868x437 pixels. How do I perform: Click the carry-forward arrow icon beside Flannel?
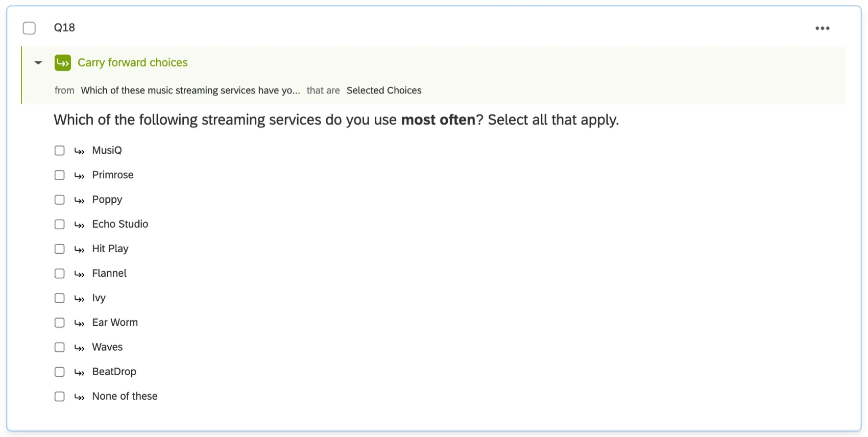click(x=79, y=274)
